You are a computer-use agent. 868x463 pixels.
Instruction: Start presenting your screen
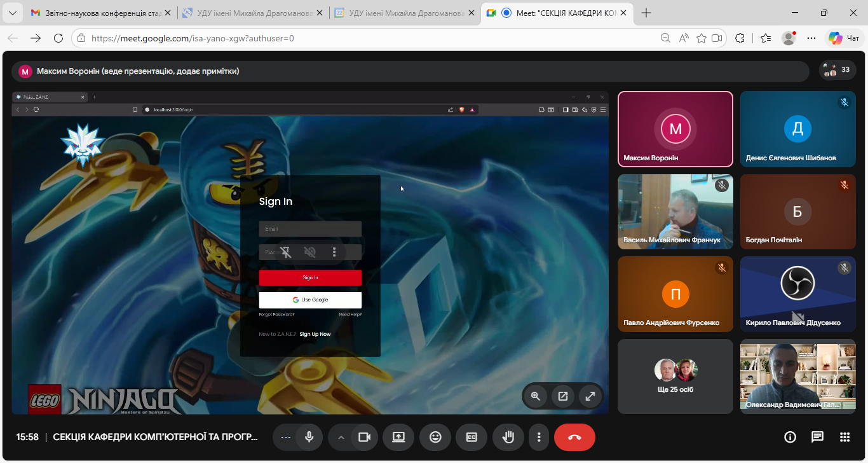coord(398,437)
